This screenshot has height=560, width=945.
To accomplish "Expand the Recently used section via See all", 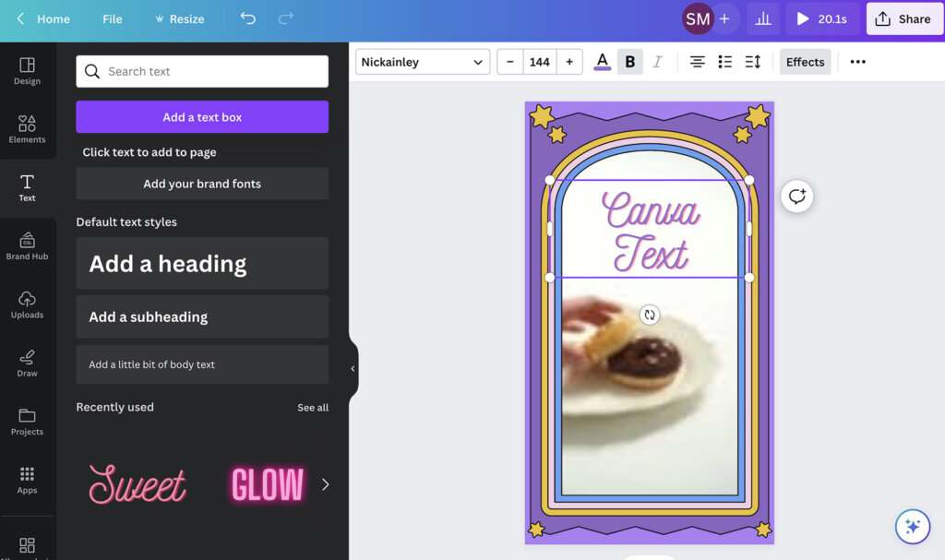I will 313,407.
